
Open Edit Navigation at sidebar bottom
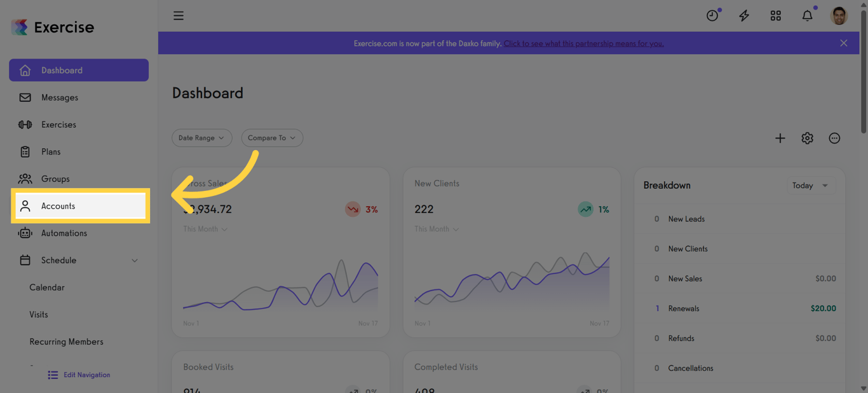(x=78, y=375)
